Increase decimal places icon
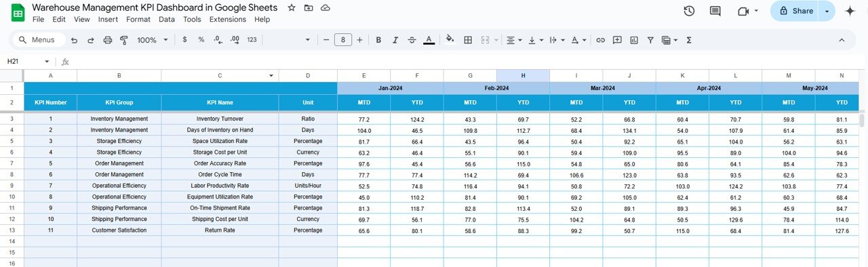The image size is (868, 267). [235, 40]
